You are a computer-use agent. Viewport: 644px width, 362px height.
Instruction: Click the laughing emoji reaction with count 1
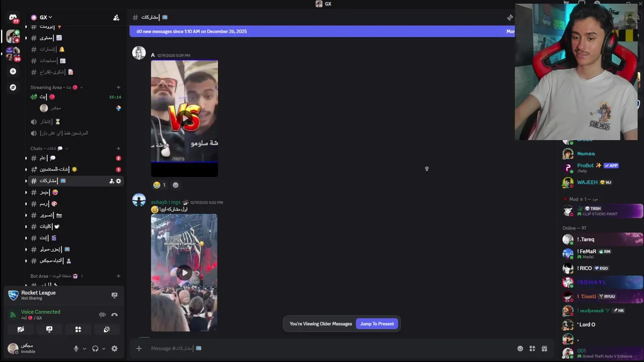tap(159, 185)
